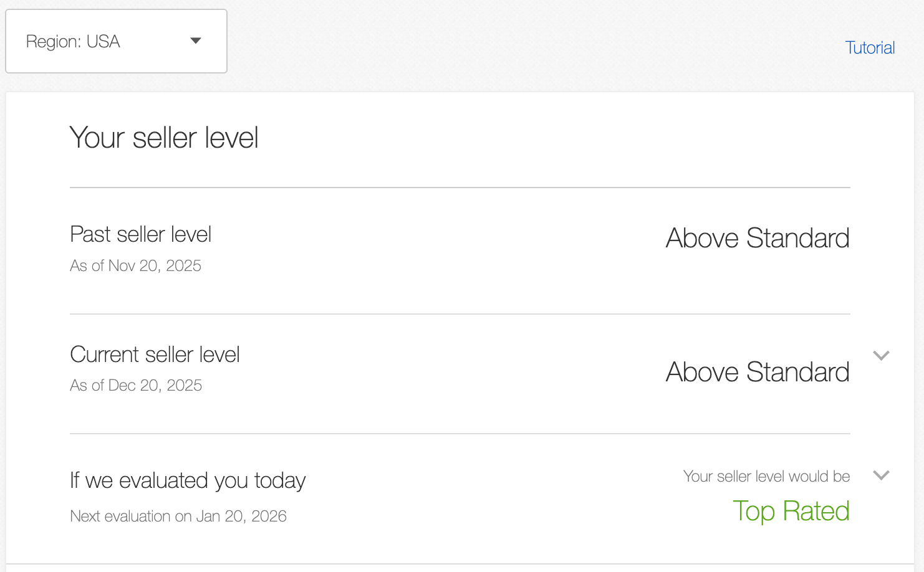Screen dimensions: 924x572
Task: Click the past level Above Standard value
Action: click(x=758, y=238)
